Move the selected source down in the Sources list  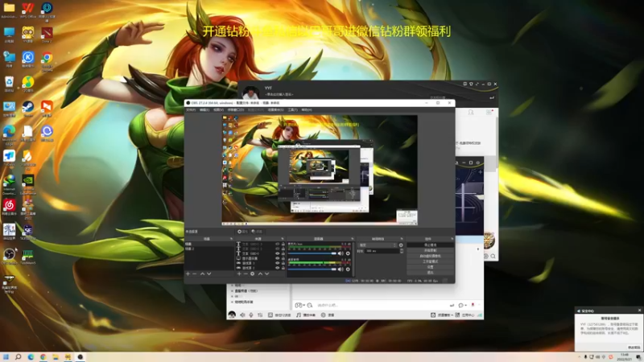tap(267, 274)
